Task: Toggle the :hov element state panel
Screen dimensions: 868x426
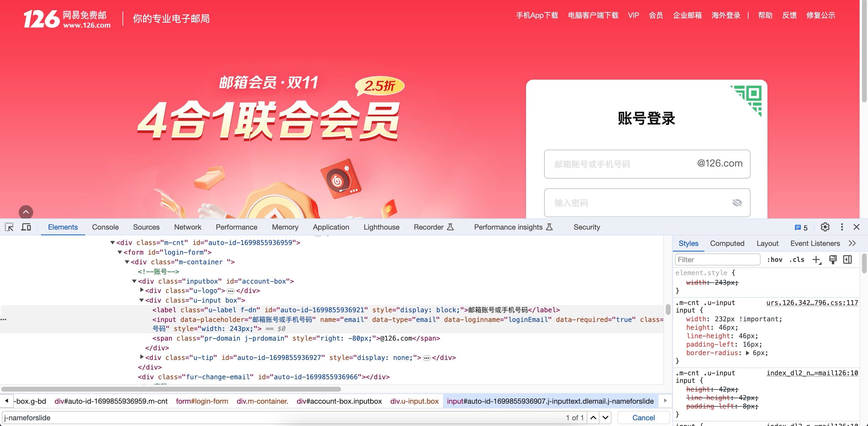Action: pos(774,260)
